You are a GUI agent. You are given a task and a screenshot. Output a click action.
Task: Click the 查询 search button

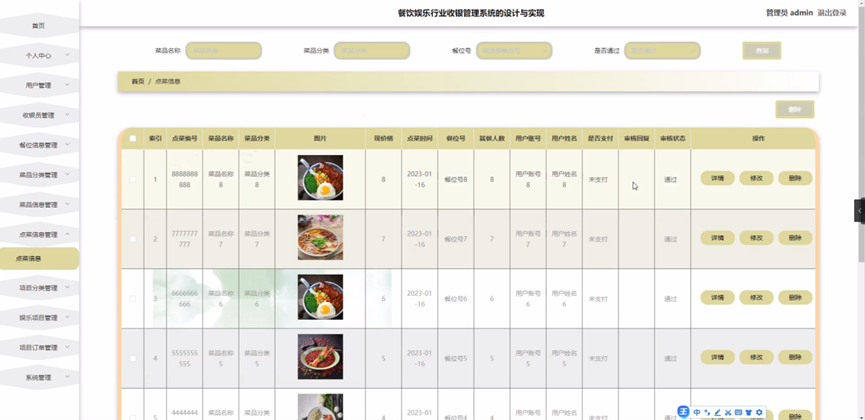(x=762, y=51)
